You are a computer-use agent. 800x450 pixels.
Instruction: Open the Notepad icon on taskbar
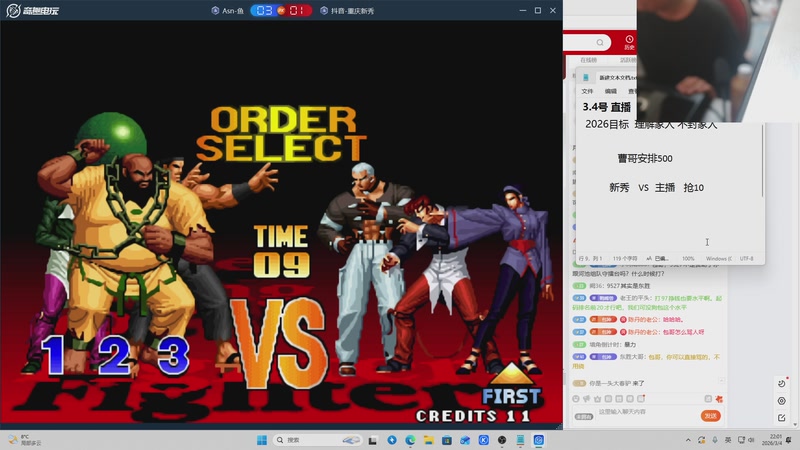[520, 440]
